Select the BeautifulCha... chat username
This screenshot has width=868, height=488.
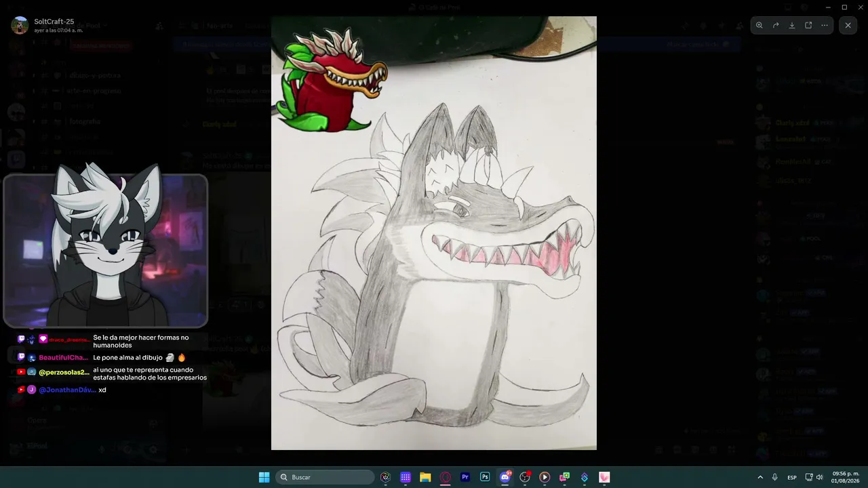coord(64,357)
